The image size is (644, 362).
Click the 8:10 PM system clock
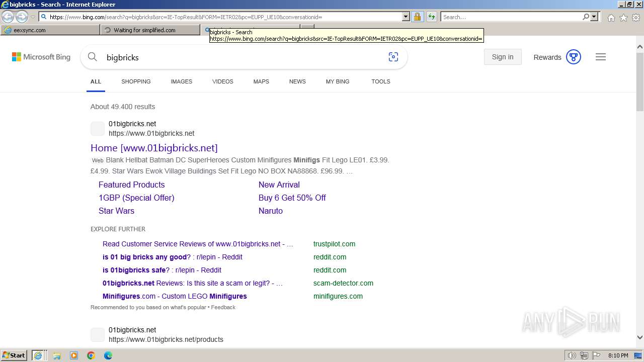click(x=618, y=355)
